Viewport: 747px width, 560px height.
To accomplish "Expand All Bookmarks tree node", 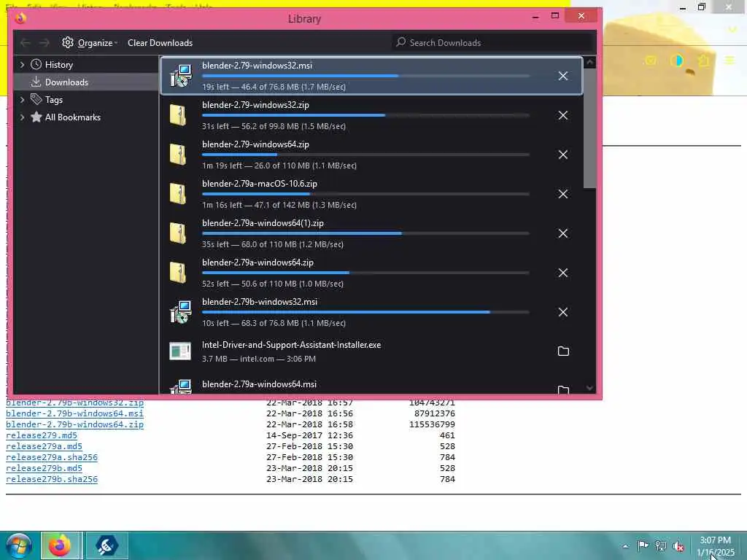I will [22, 117].
